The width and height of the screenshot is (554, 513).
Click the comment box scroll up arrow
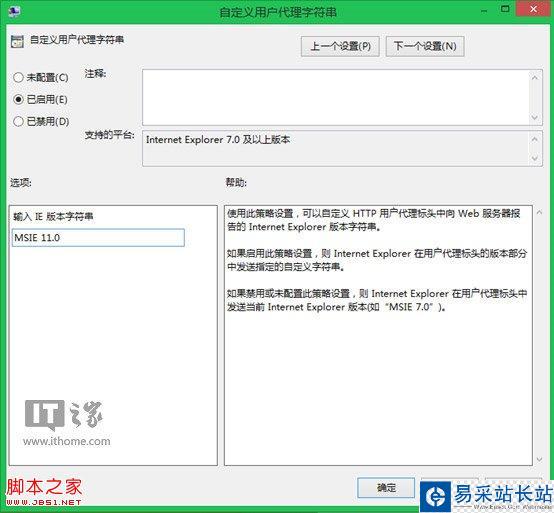click(x=535, y=78)
